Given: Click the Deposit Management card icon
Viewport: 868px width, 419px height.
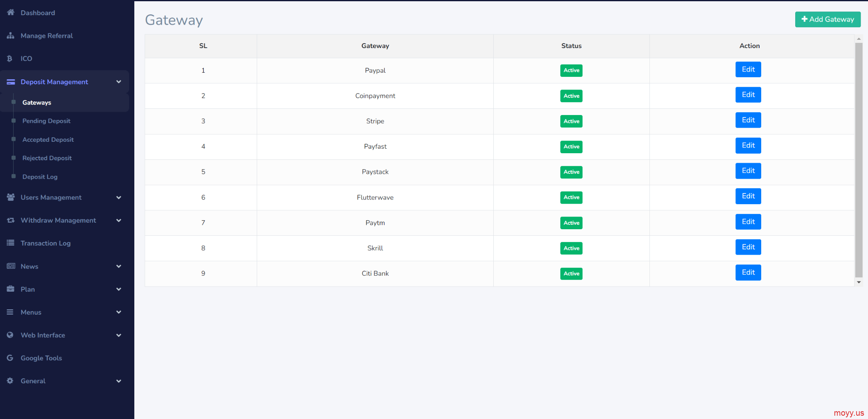Looking at the screenshot, I should tap(11, 82).
